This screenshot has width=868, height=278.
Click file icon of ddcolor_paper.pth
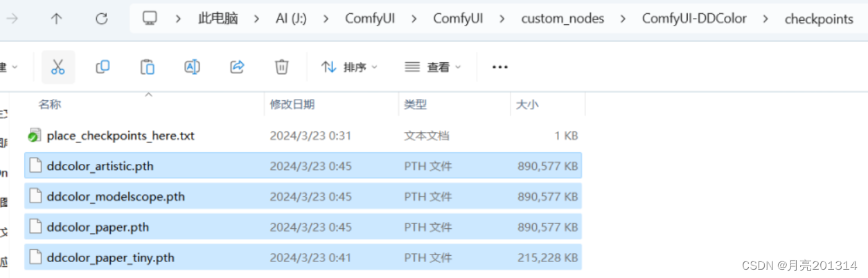point(35,227)
